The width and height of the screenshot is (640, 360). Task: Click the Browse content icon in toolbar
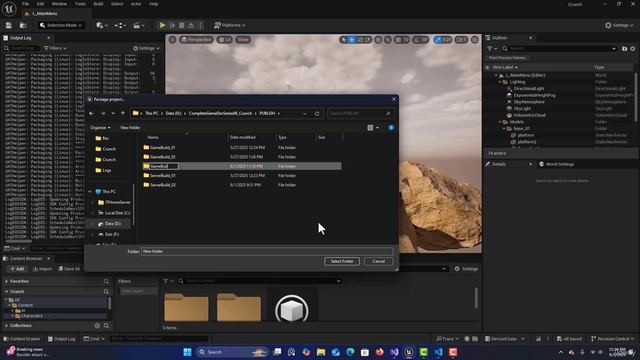pyautogui.click(x=23, y=25)
